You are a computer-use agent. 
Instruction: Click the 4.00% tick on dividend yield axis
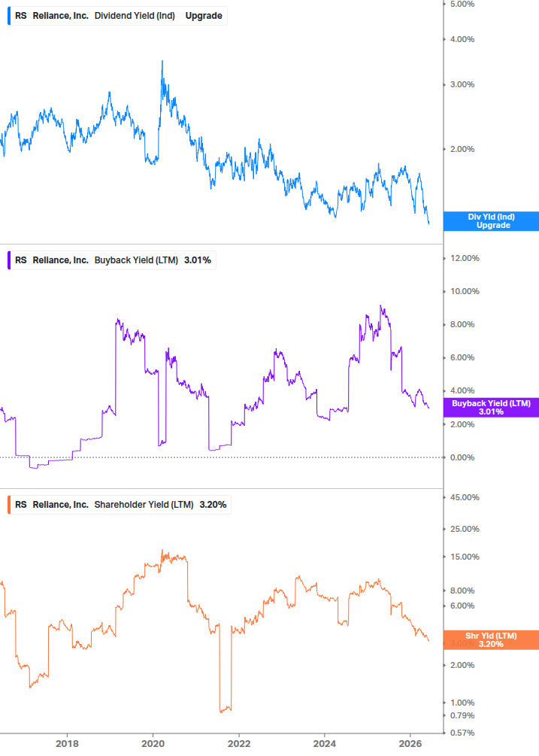[x=462, y=40]
